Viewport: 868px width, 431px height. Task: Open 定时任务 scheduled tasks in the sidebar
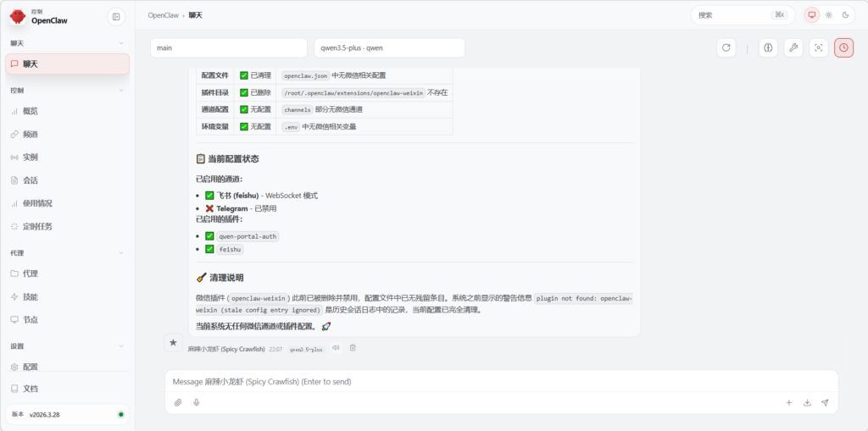(68, 226)
